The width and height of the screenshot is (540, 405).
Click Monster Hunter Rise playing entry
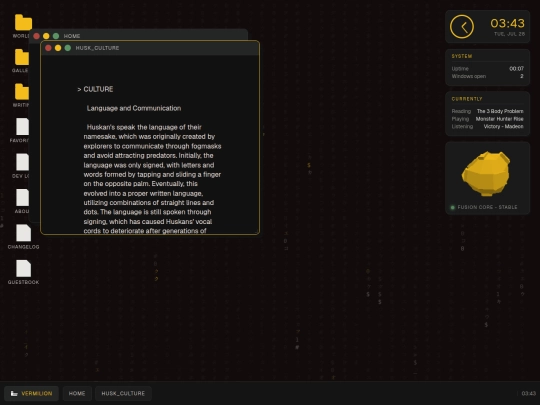[x=499, y=119]
